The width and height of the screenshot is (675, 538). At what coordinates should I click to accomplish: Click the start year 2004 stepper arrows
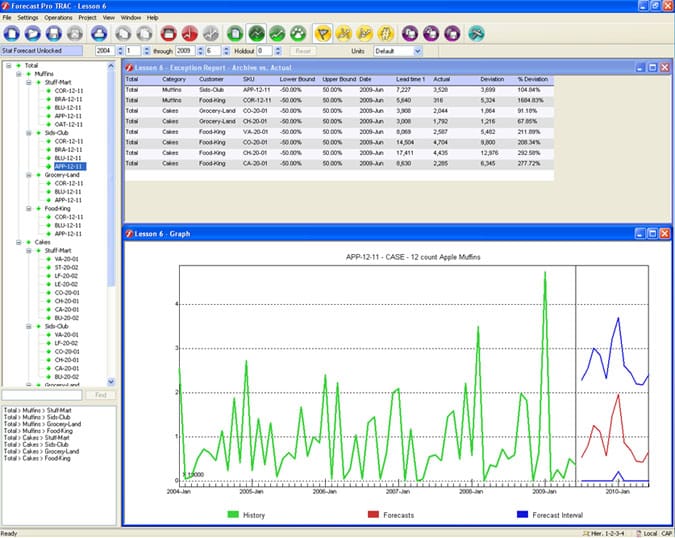[x=121, y=51]
